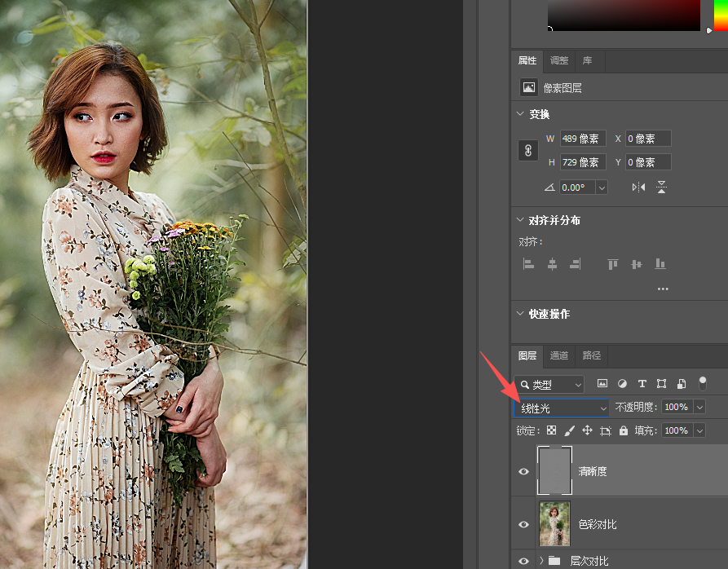Open the 不透明度 opacity slider dropdown arrow
This screenshot has width=728, height=569.
click(699, 408)
